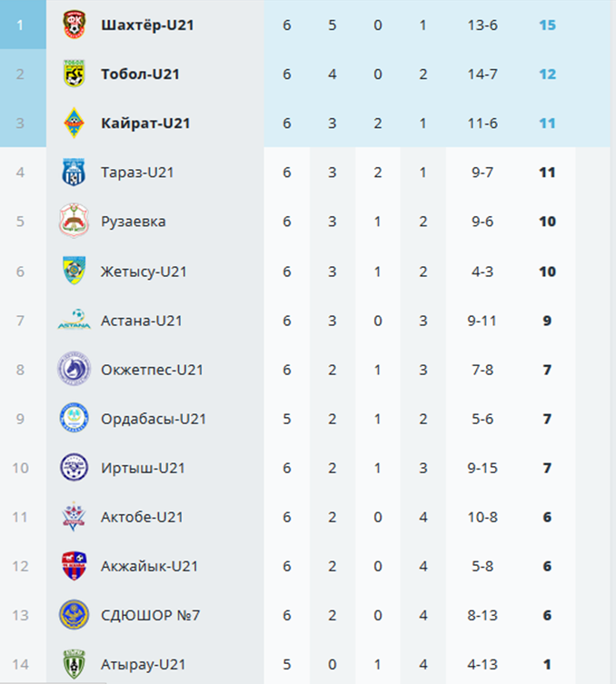Viewport: 616px width, 684px height.
Task: Open the Астана-U21 team link
Action: [x=142, y=320]
